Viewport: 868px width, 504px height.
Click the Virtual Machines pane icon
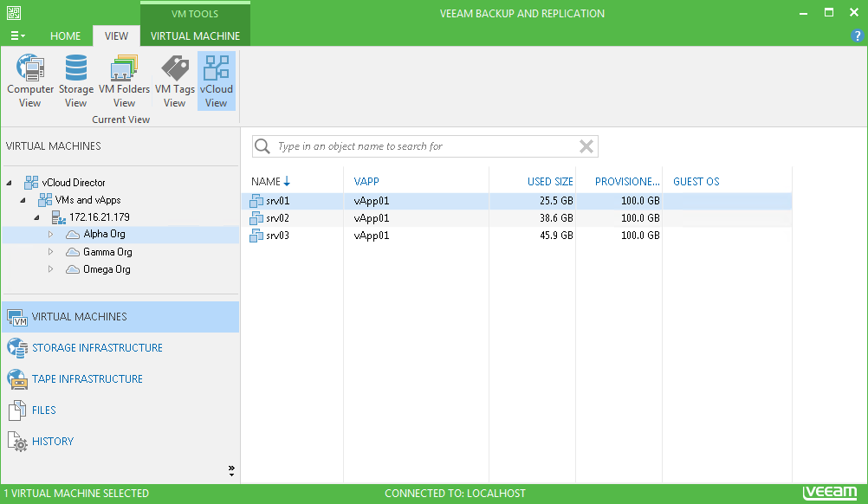point(17,318)
